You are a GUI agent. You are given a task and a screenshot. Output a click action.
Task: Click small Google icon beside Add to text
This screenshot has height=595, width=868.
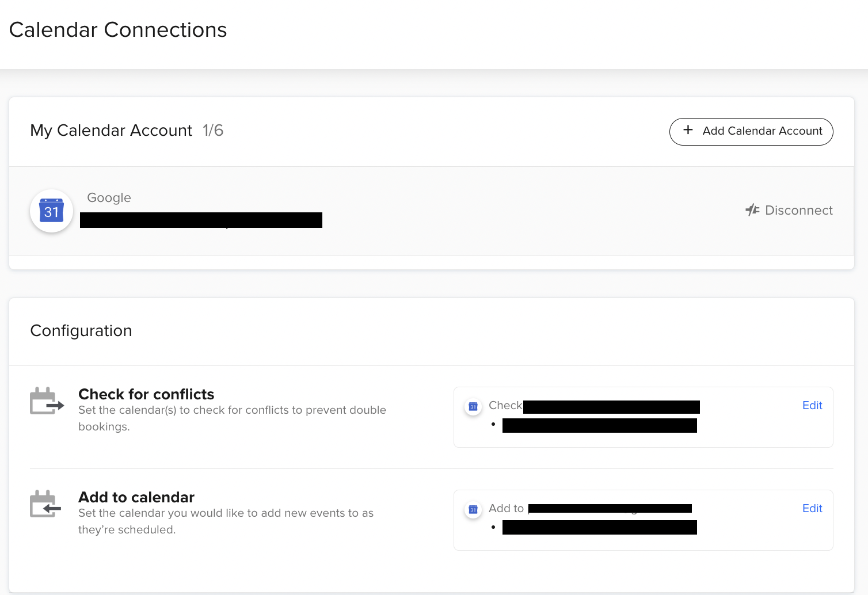(x=473, y=509)
